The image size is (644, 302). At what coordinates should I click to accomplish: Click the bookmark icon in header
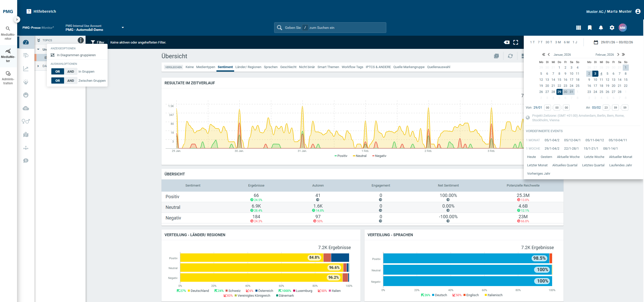[x=590, y=28]
